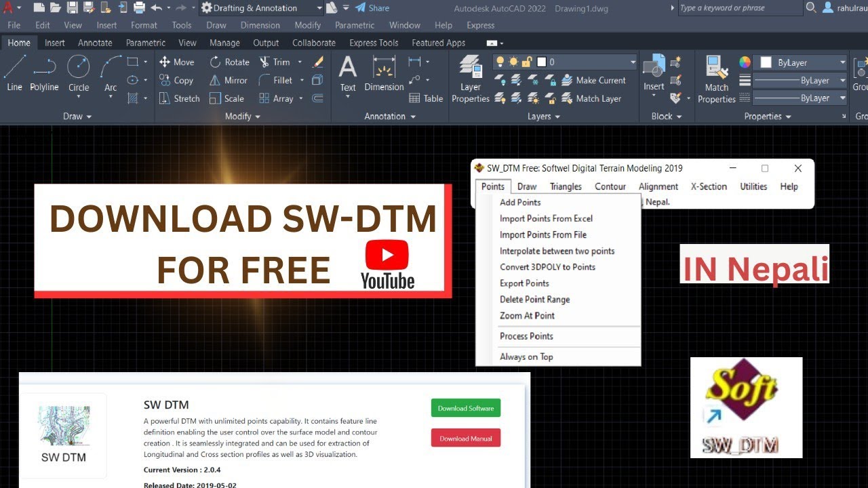Choose Convert 3DPOLY to Points
The image size is (868, 488).
pos(547,267)
